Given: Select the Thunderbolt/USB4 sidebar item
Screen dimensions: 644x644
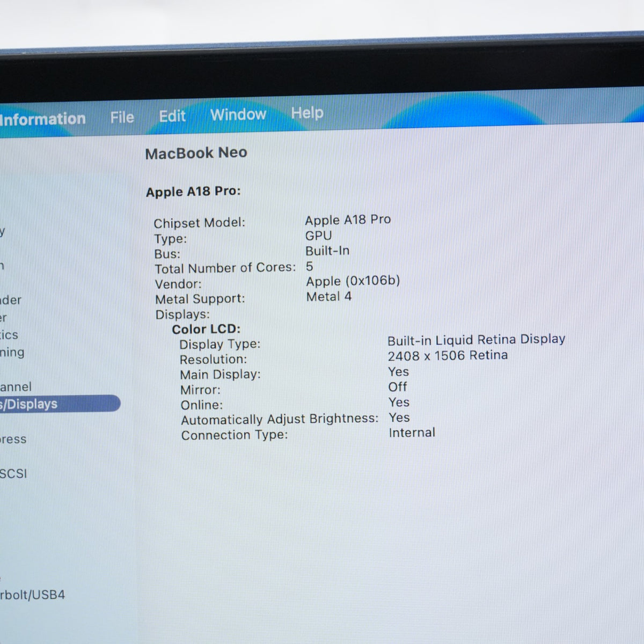Looking at the screenshot, I should 32,595.
